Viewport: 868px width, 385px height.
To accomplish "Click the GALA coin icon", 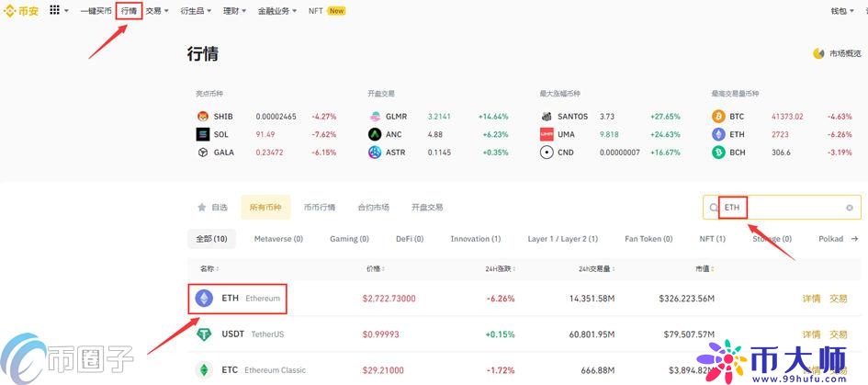I will pyautogui.click(x=203, y=153).
